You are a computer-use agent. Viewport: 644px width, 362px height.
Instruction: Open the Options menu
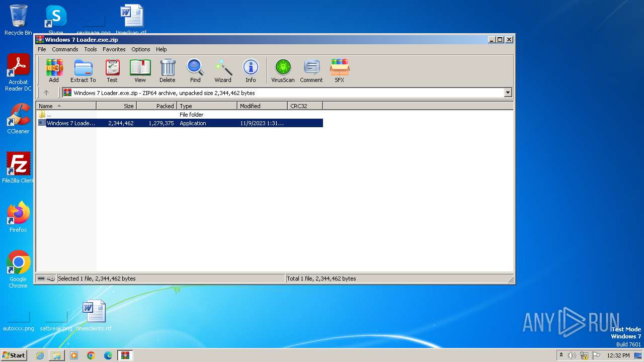point(141,49)
